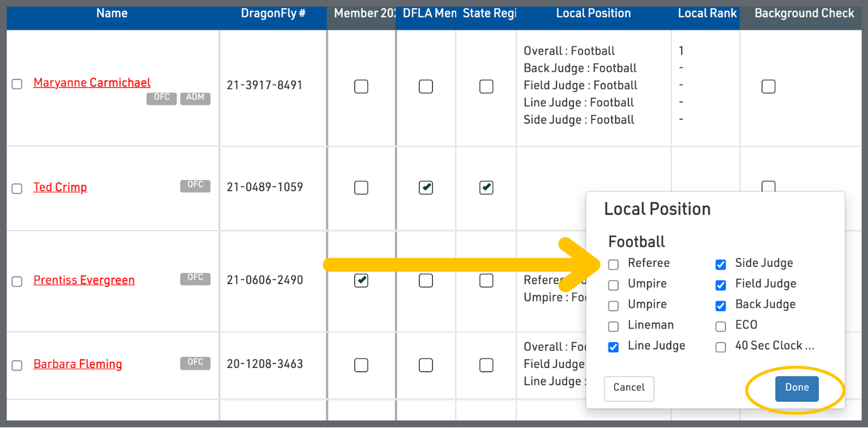The image size is (868, 428).
Task: Click the Done button
Action: (x=796, y=388)
